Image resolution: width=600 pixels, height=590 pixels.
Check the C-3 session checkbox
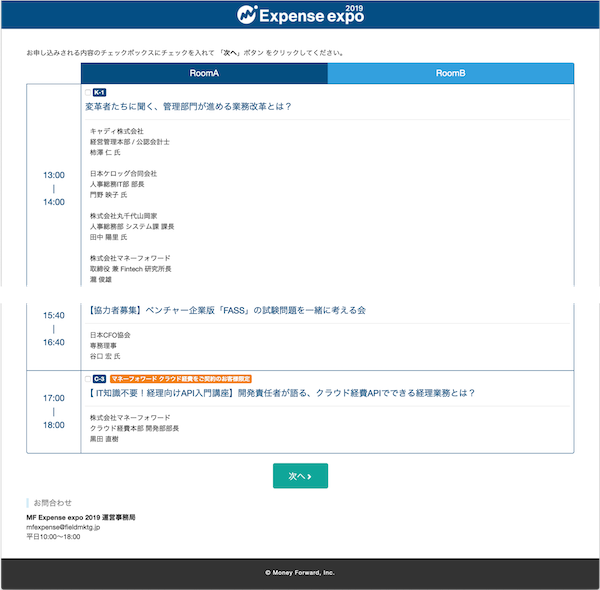pyautogui.click(x=88, y=379)
